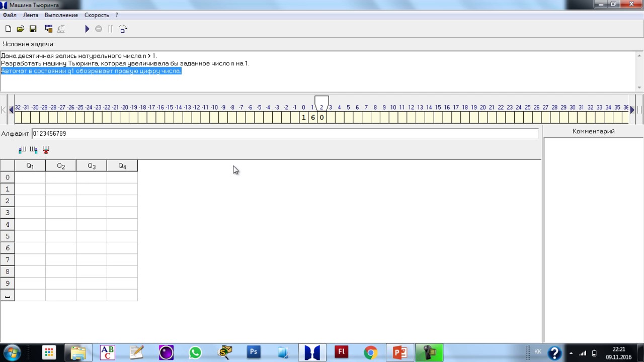644x362 pixels.
Task: Click the Q2 cell in row 2
Action: [61, 201]
